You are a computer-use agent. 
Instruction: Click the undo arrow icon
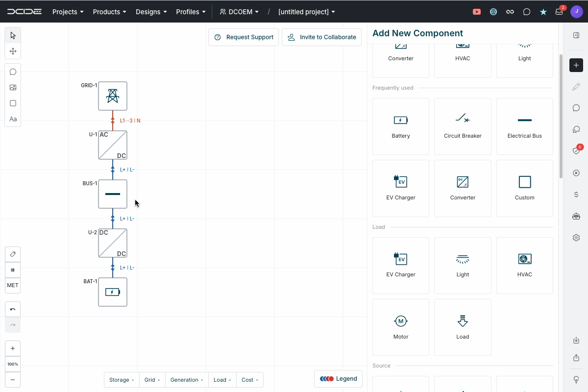(x=12, y=309)
